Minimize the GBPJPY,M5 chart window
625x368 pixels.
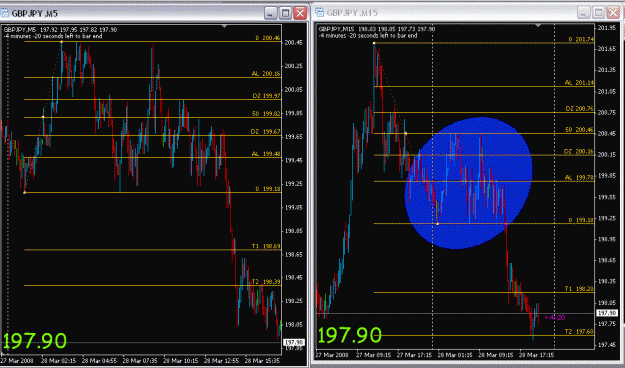[x=271, y=13]
